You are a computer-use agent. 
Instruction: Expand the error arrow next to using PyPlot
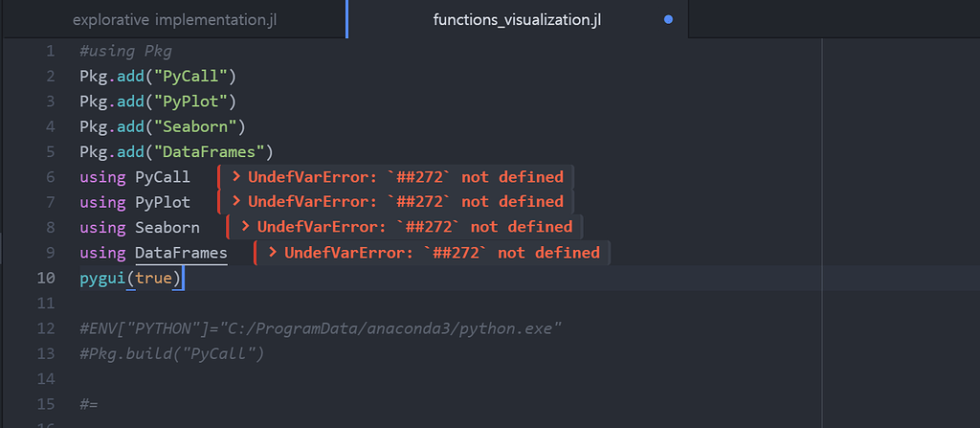[x=235, y=202]
